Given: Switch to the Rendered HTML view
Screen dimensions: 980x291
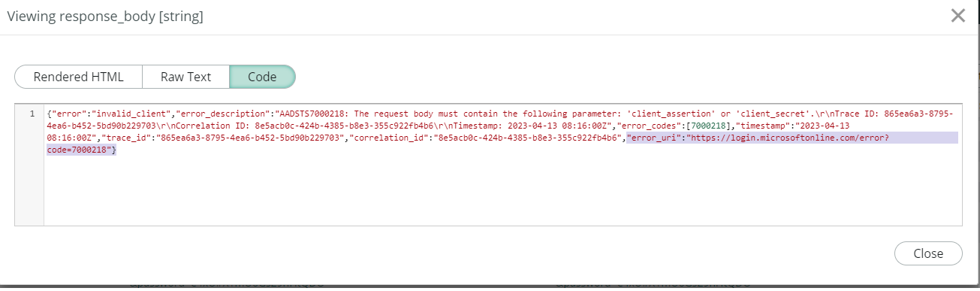Looking at the screenshot, I should pos(78,77).
